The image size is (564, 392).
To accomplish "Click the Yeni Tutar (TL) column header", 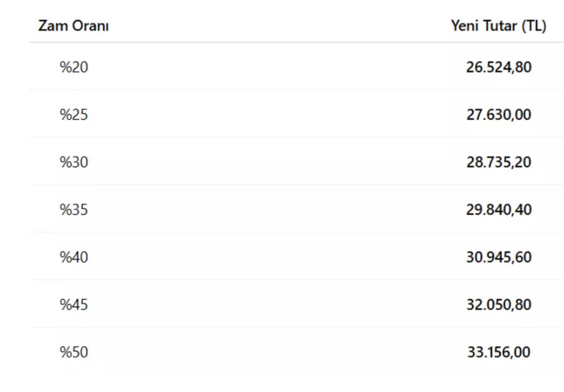I will tap(498, 26).
